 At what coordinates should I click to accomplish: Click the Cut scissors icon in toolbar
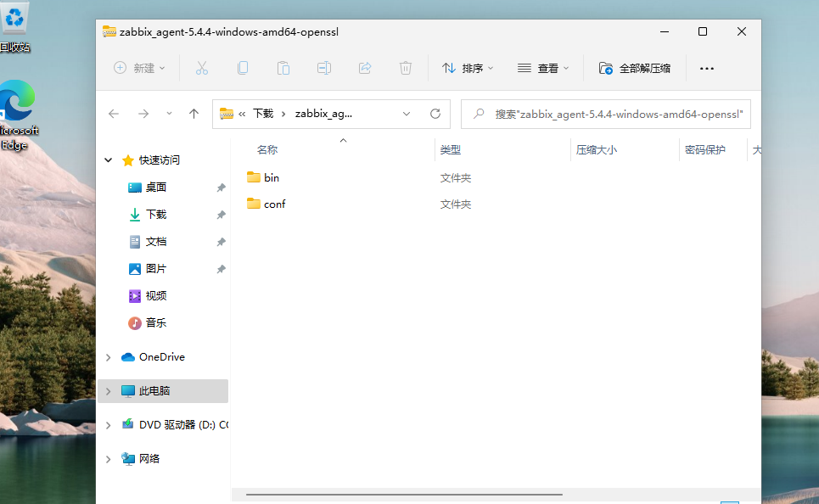202,69
